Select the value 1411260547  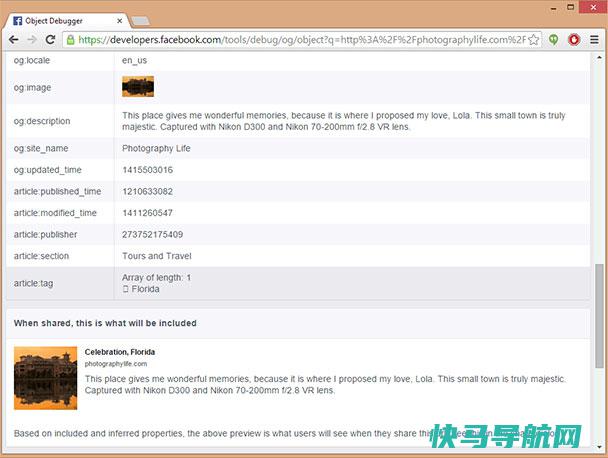[x=147, y=213]
